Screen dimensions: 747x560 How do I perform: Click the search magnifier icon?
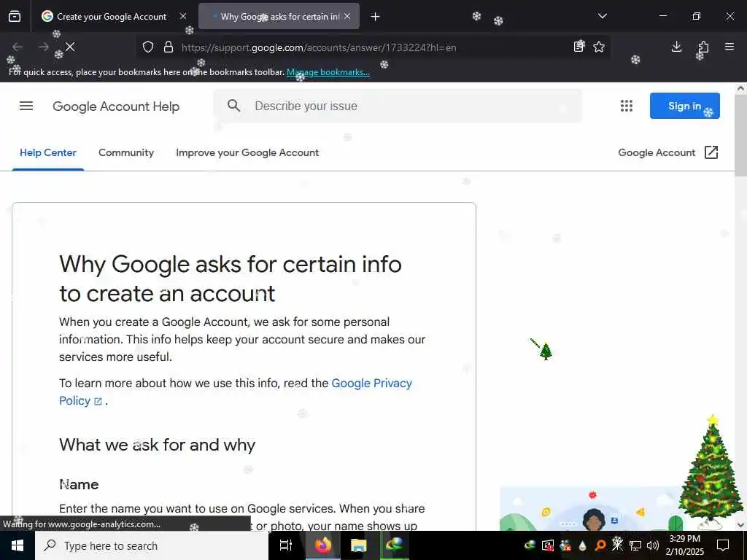click(x=233, y=106)
